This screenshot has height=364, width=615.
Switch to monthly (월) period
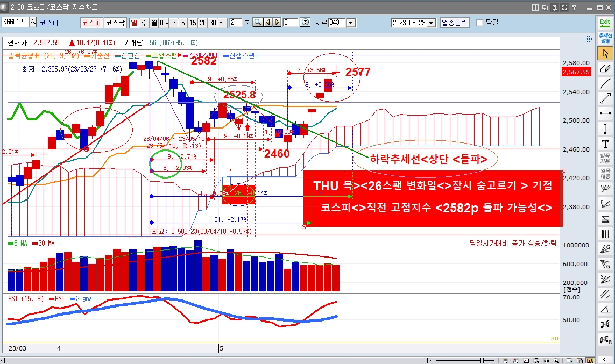[154, 23]
